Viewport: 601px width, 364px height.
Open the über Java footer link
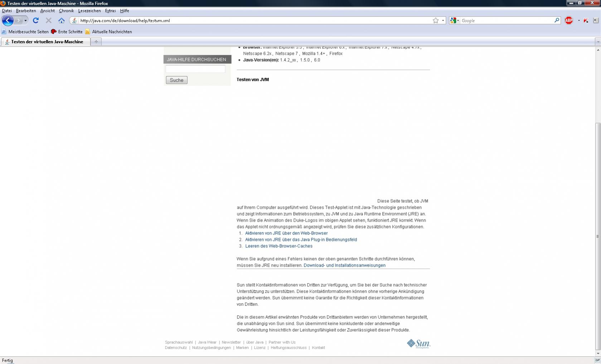point(255,342)
